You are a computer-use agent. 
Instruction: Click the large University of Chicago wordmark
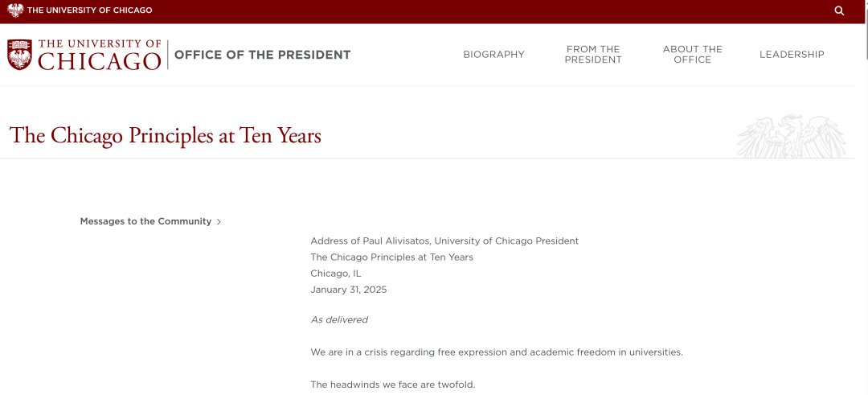(x=100, y=55)
